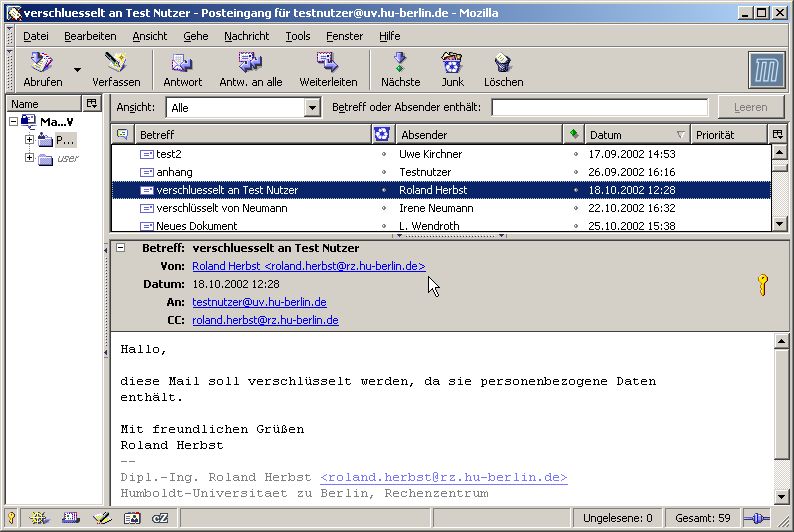Click the testnutzer@uv.hu-berlin.de recipient link

tap(259, 302)
